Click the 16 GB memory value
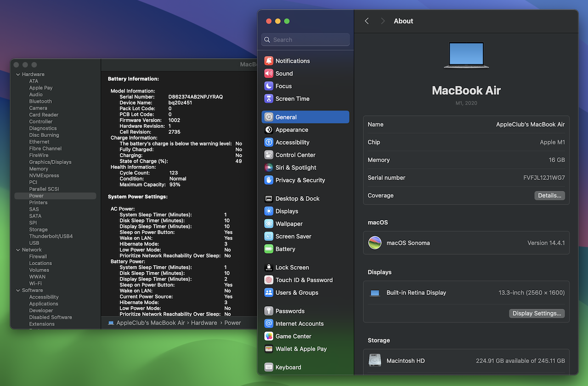The height and width of the screenshot is (386, 588). click(557, 160)
